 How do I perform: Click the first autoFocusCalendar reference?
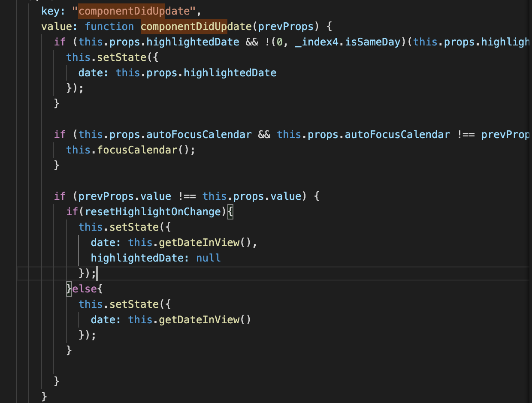pos(199,134)
